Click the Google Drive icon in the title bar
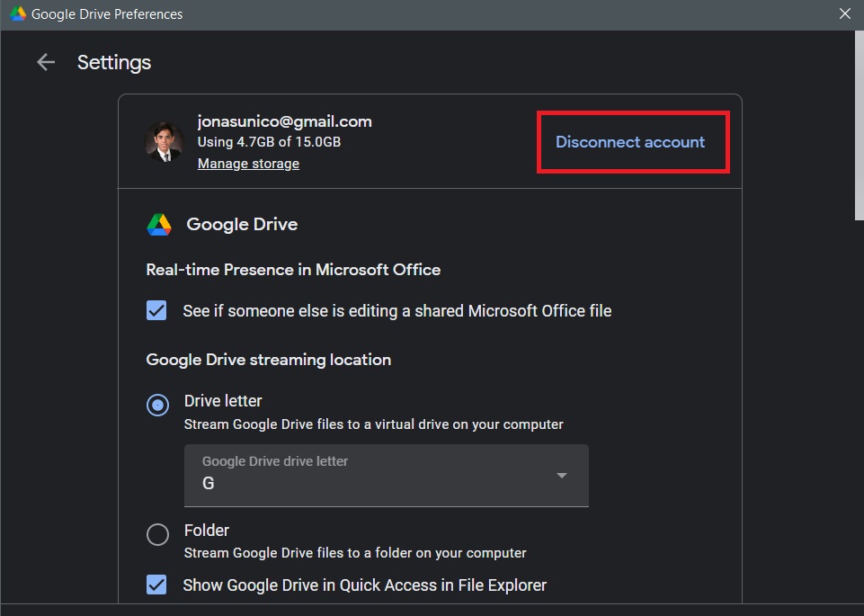The width and height of the screenshot is (864, 616). (x=18, y=13)
